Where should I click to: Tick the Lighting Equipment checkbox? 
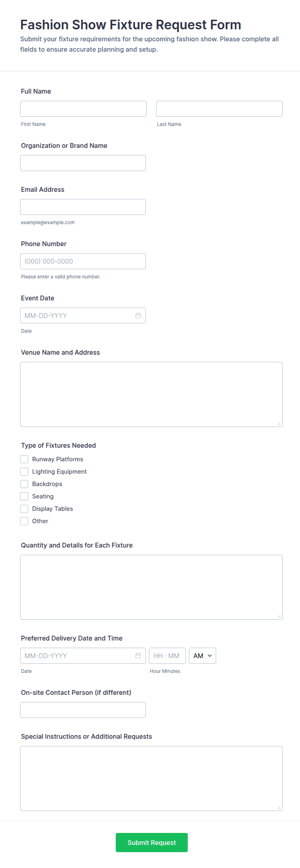[24, 471]
